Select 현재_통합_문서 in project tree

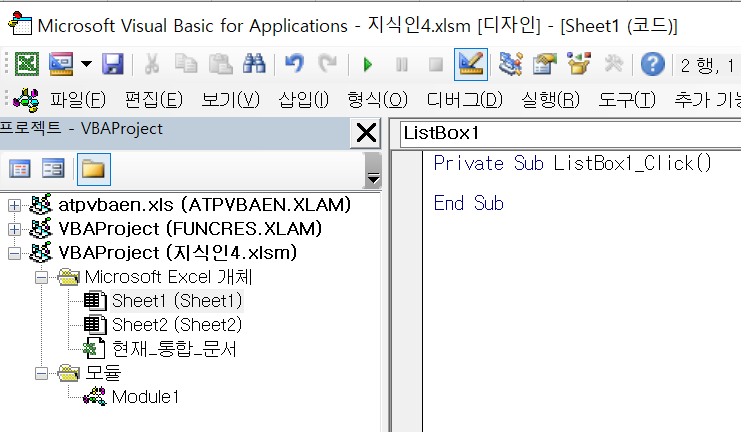[x=174, y=349]
